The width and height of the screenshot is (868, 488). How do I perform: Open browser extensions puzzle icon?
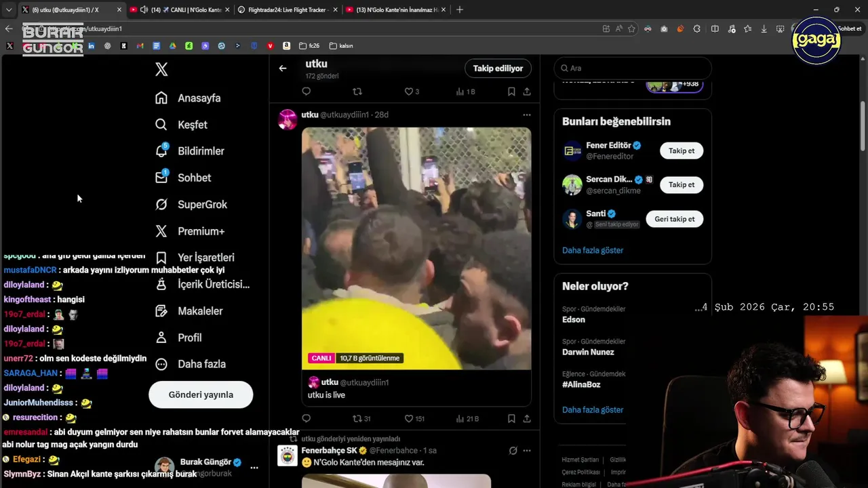tap(697, 28)
